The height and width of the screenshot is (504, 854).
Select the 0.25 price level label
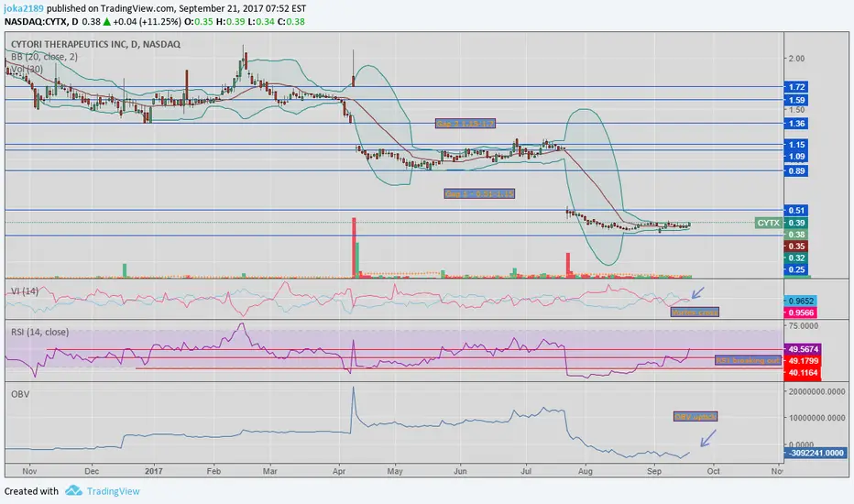click(x=796, y=269)
